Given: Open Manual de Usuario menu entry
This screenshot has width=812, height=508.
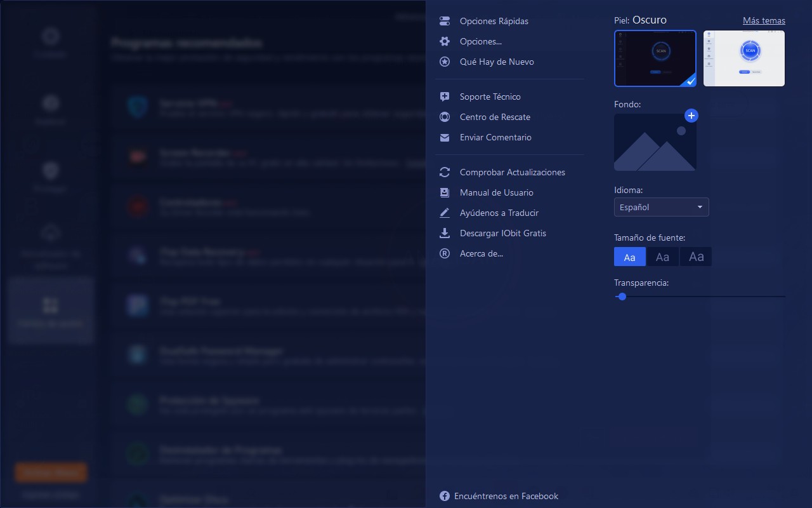Looking at the screenshot, I should pyautogui.click(x=496, y=192).
